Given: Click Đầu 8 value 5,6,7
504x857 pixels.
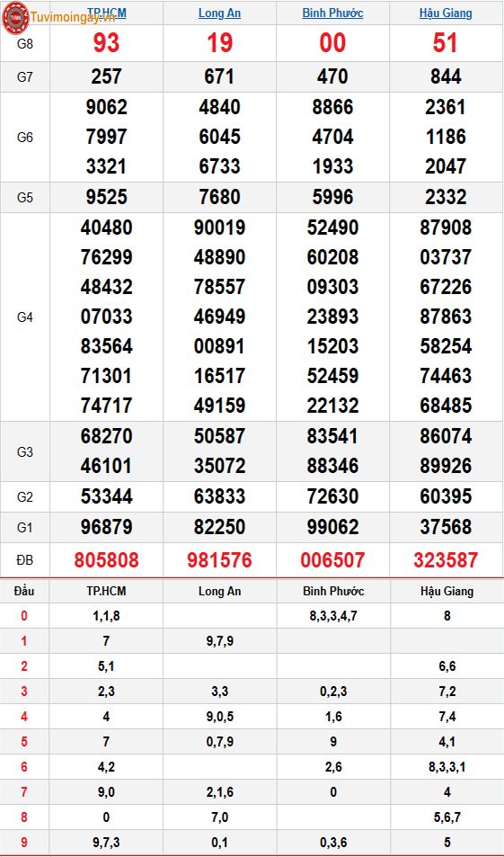Looking at the screenshot, I should pos(447,817).
